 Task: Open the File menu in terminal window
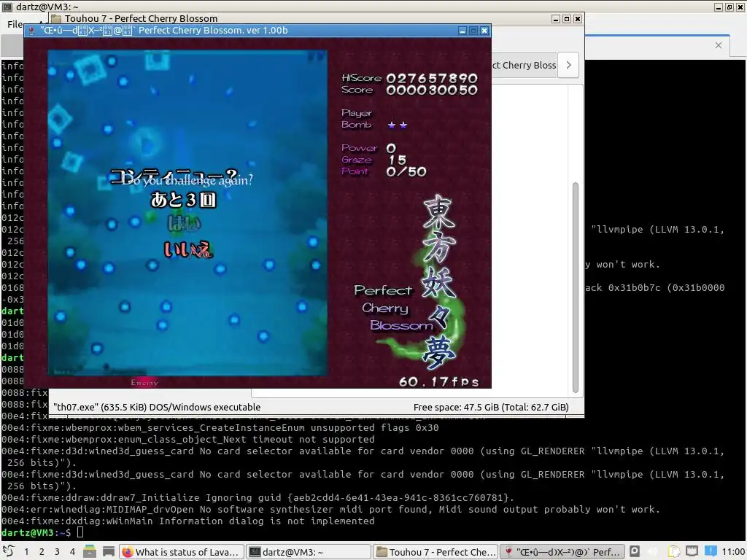pyautogui.click(x=15, y=24)
